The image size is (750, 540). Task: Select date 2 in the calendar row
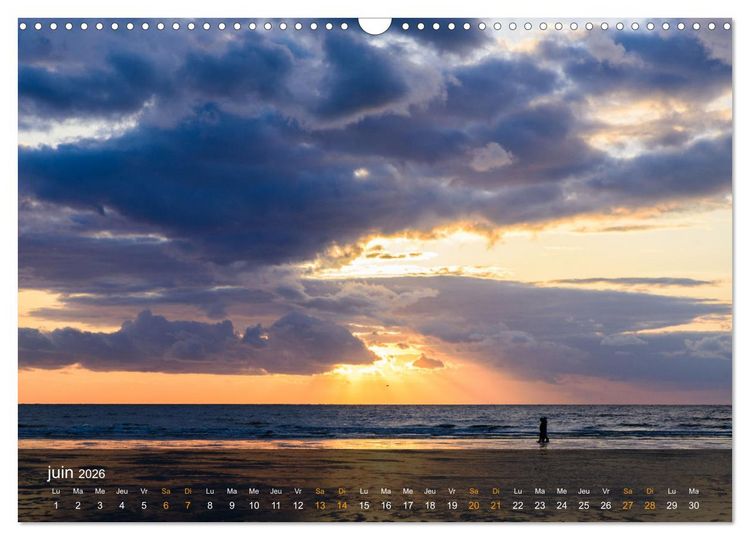click(78, 506)
